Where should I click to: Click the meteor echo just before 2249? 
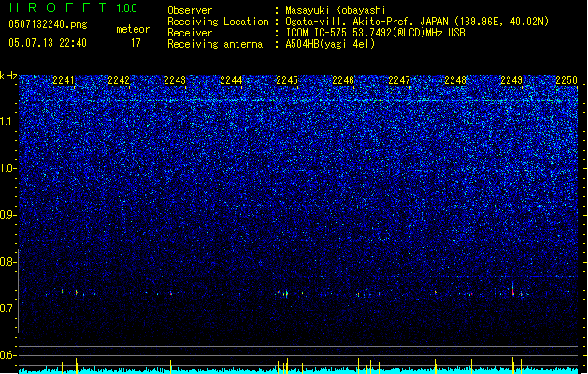click(x=512, y=290)
